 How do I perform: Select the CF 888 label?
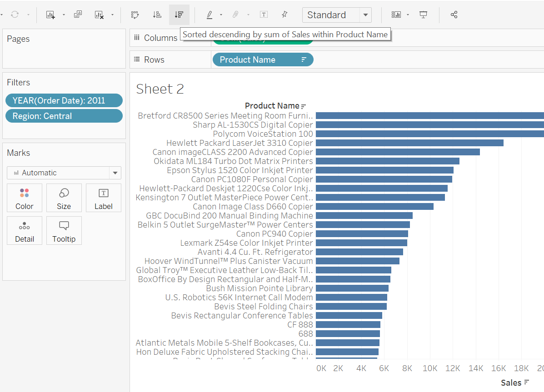300,325
